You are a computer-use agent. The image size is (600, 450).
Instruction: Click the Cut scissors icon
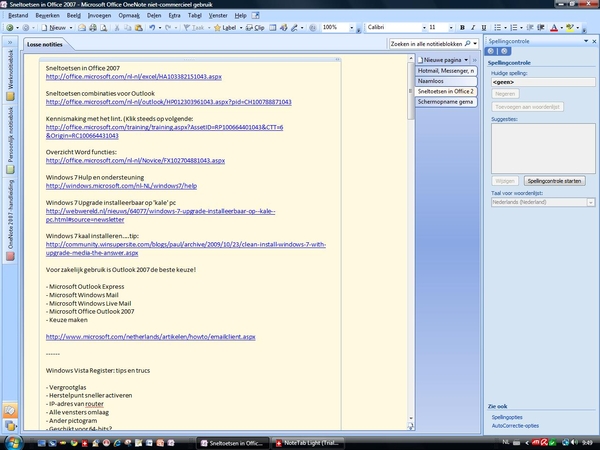point(117,28)
